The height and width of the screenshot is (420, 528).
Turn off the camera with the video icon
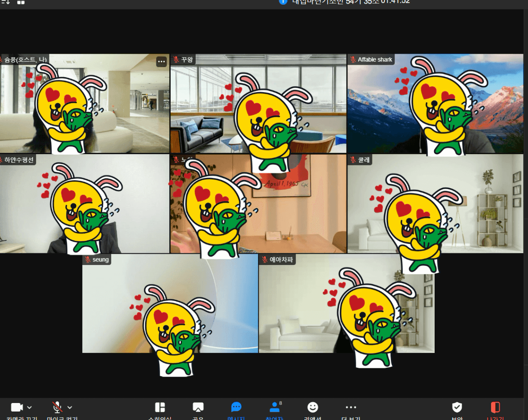[x=17, y=407]
